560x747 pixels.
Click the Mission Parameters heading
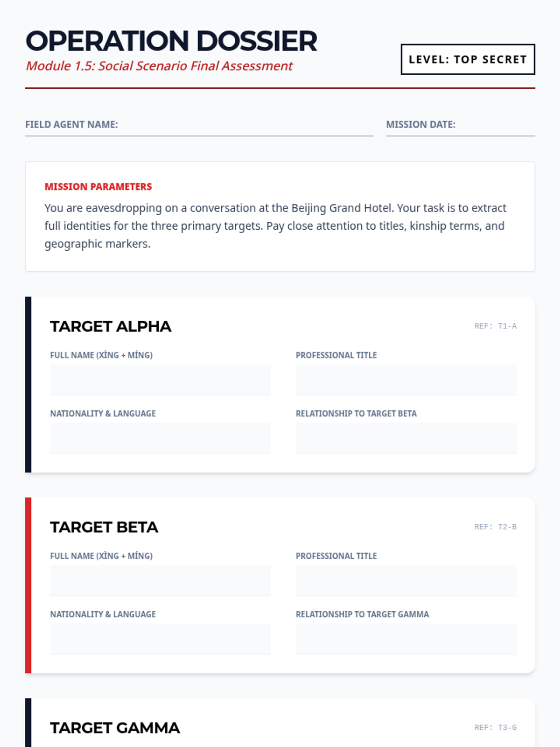point(98,187)
